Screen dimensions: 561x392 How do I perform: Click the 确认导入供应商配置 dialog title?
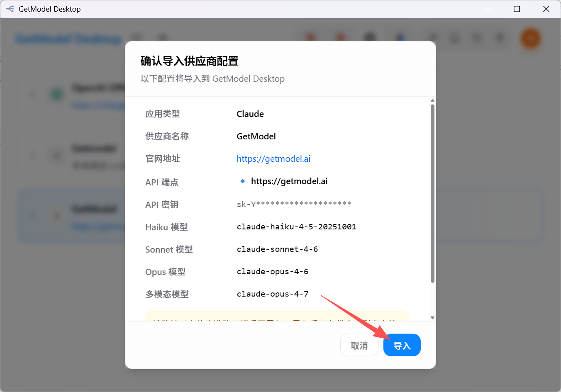click(x=189, y=61)
